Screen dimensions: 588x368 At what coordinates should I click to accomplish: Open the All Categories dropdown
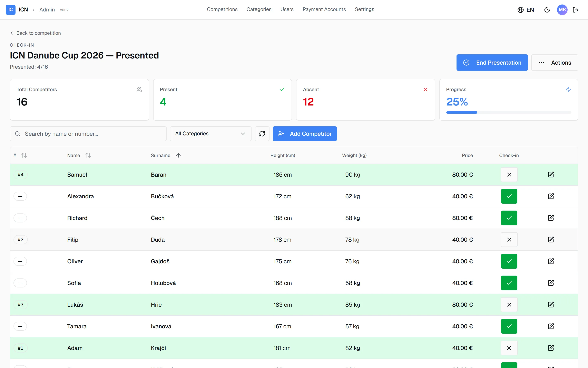tap(210, 134)
